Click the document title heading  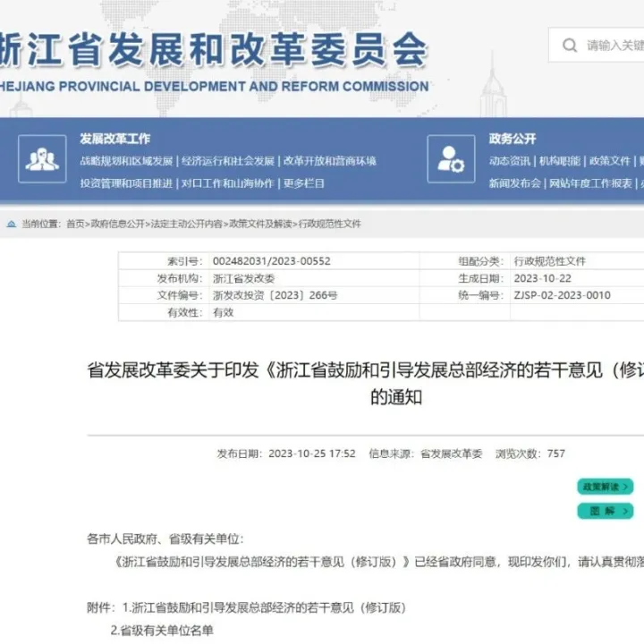366,384
